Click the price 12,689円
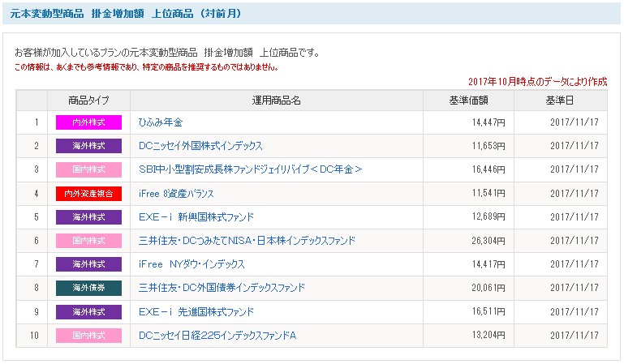The width and height of the screenshot is (624, 364). 488,217
